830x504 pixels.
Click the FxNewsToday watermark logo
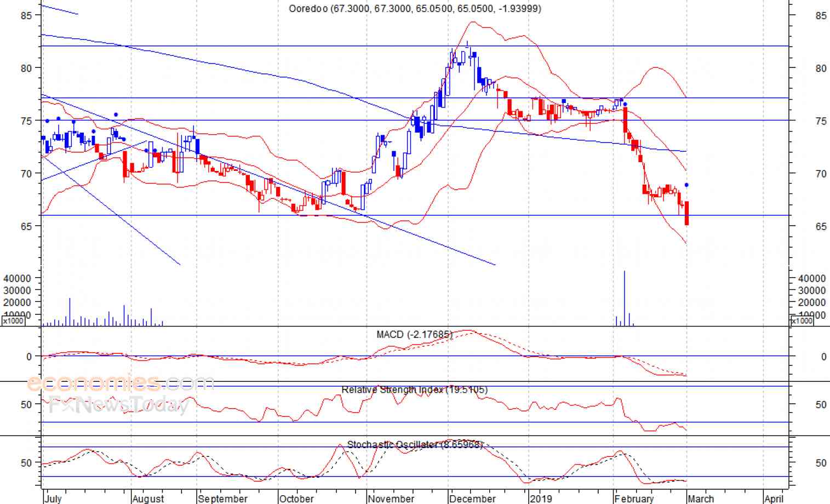[x=119, y=405]
